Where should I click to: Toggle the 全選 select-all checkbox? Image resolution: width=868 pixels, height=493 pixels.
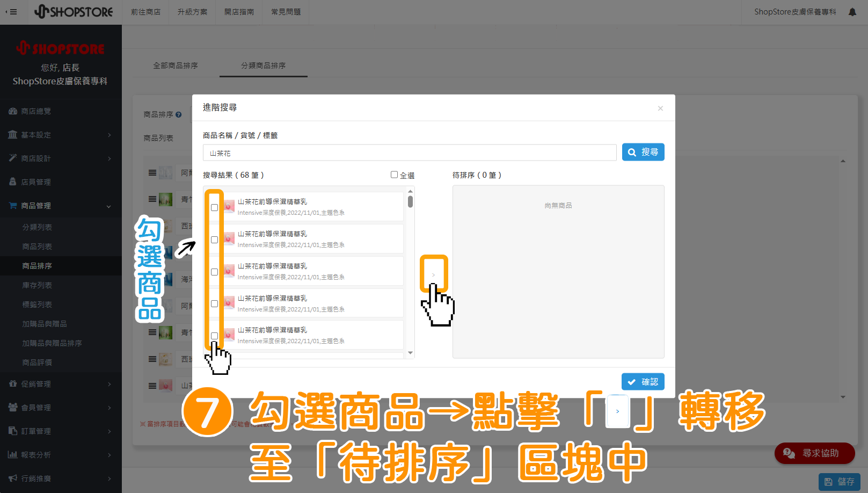pos(394,175)
